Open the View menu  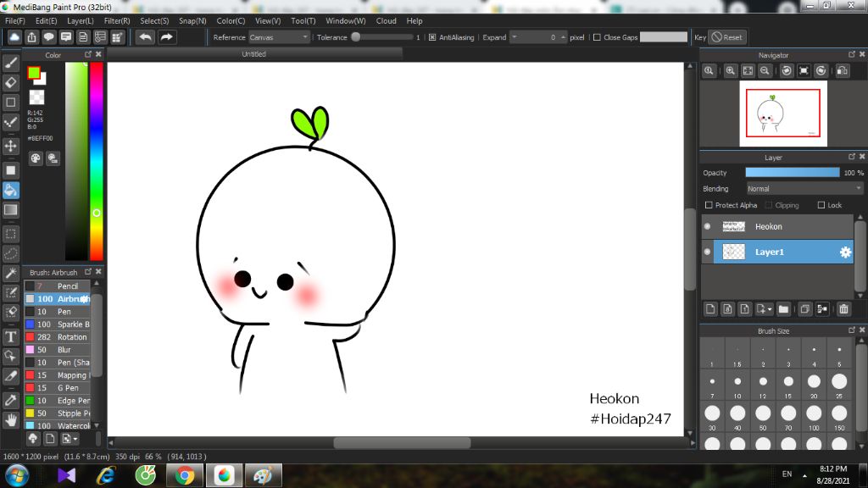[268, 21]
